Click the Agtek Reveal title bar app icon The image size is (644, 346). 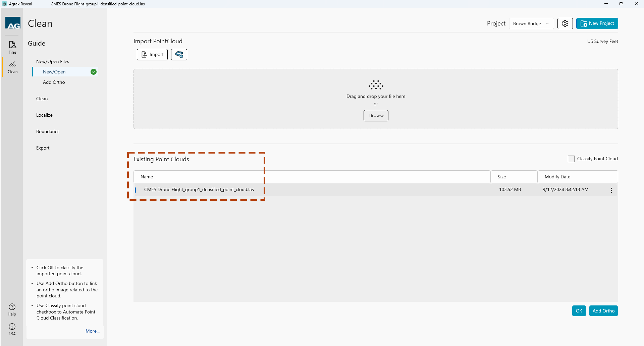(x=4, y=4)
